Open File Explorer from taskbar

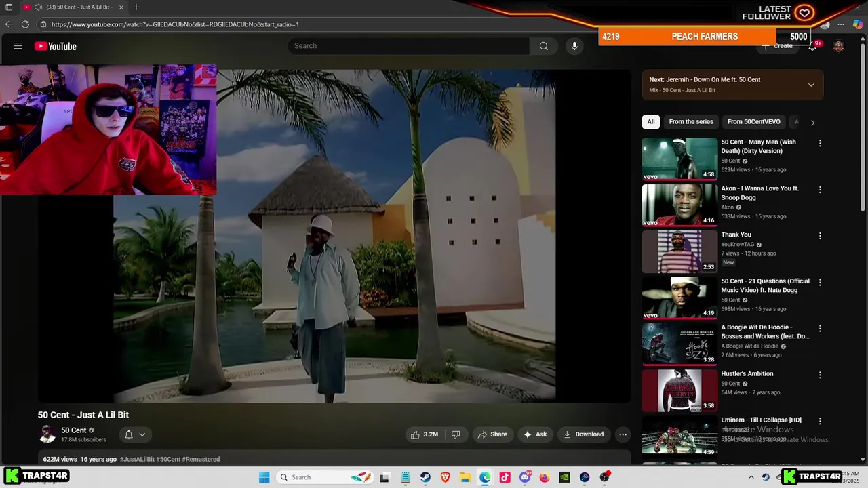(x=465, y=477)
